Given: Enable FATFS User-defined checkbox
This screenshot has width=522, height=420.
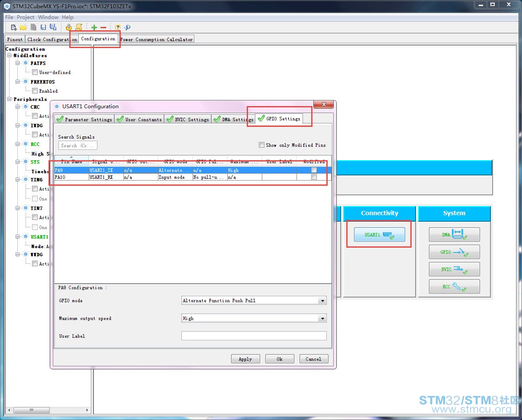Looking at the screenshot, I should [x=35, y=72].
